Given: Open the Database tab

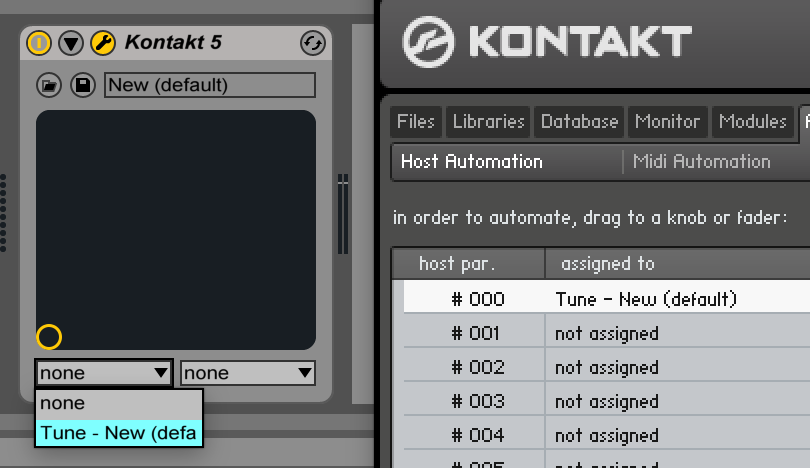Looking at the screenshot, I should coord(579,121).
